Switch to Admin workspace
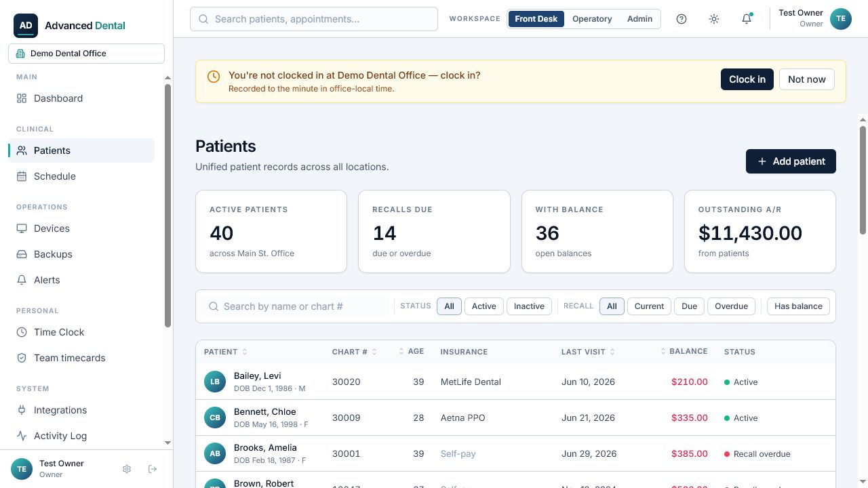Screen dimensions: 868x488 tap(639, 19)
